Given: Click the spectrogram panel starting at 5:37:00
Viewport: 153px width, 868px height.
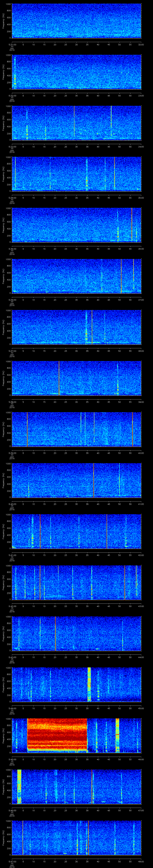Looking at the screenshot, I should point(77,327).
